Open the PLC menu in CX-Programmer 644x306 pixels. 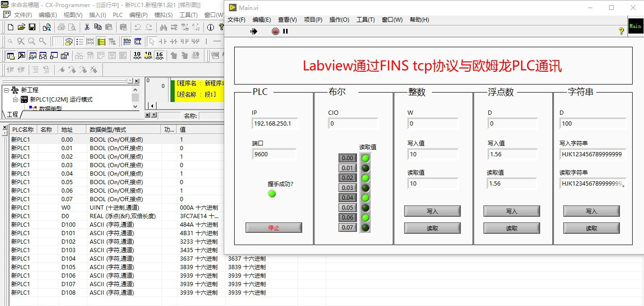point(118,15)
